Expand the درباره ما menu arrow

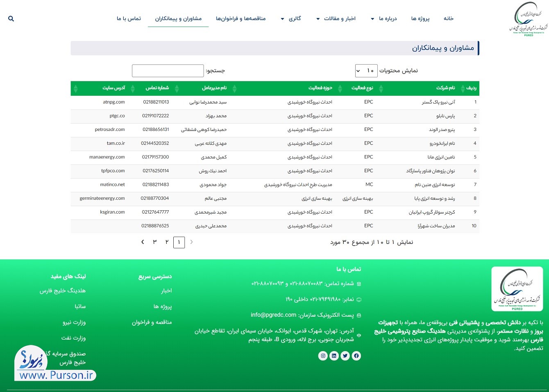pos(372,19)
